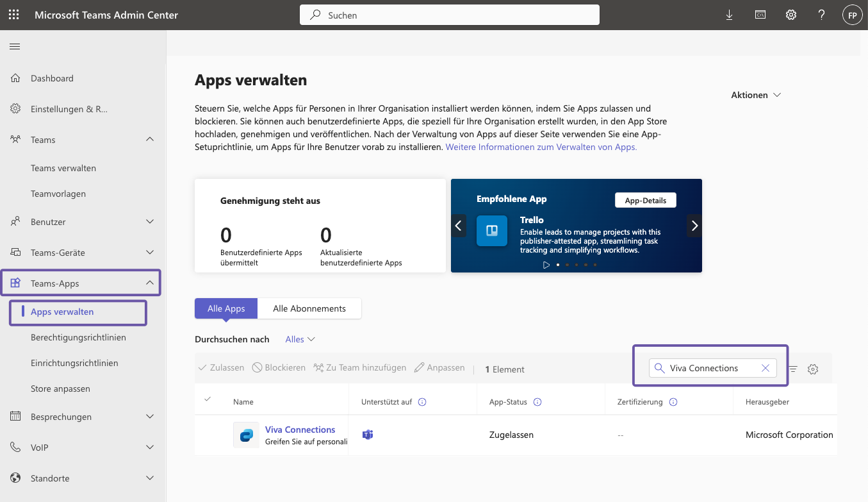The width and height of the screenshot is (868, 502).
Task: Click the Teams-Apps icon in sidebar
Action: [16, 283]
